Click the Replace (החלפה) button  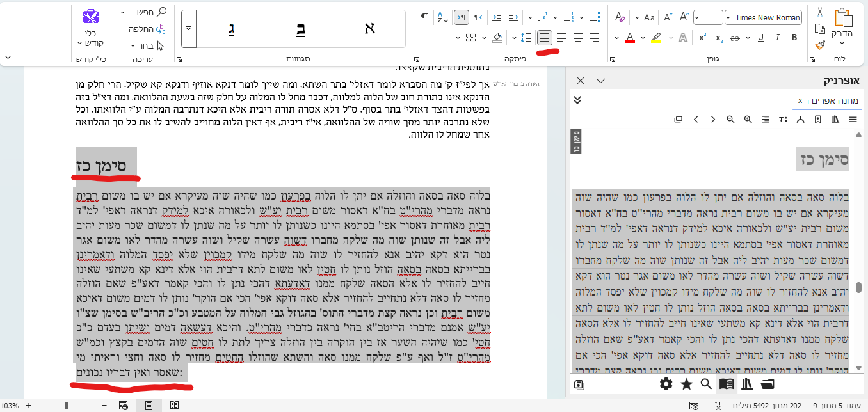click(x=147, y=29)
